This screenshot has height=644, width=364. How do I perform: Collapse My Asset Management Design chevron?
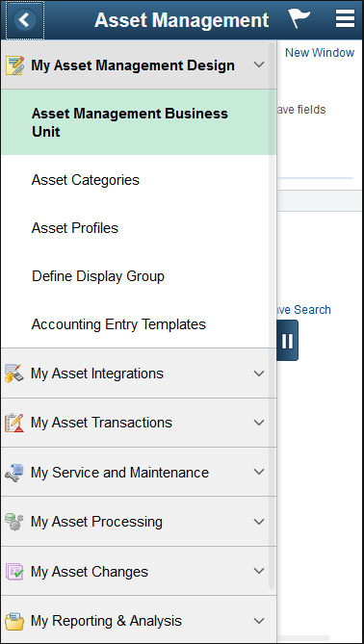pos(259,64)
